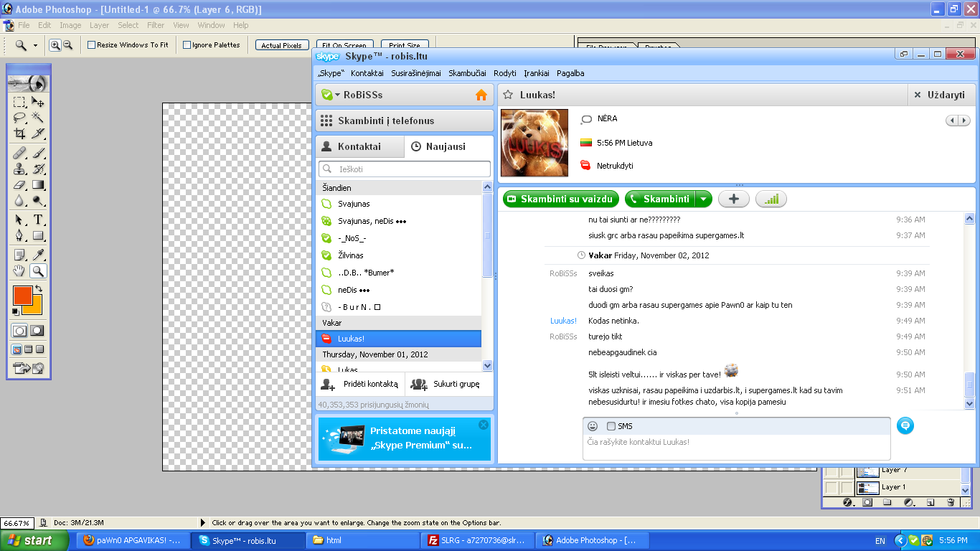Viewport: 980px width, 551px height.
Task: Click the orange foreground color swatch
Action: pyautogui.click(x=22, y=295)
